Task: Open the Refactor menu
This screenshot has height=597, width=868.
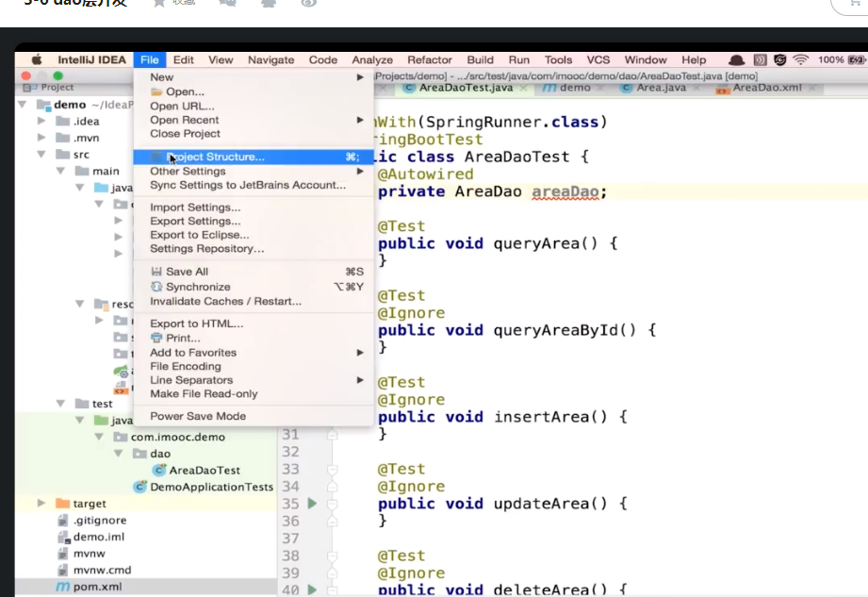Action: 430,59
